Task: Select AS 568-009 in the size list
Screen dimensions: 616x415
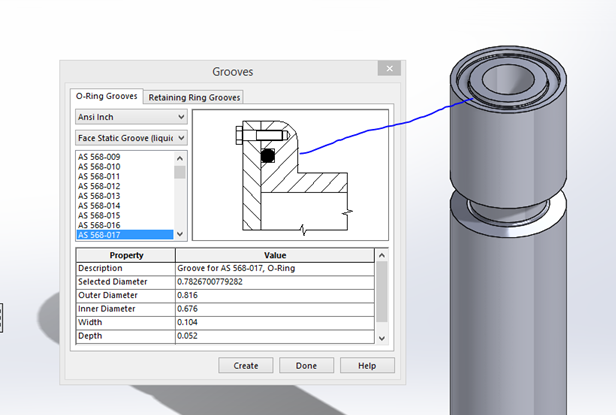Action: [99, 157]
